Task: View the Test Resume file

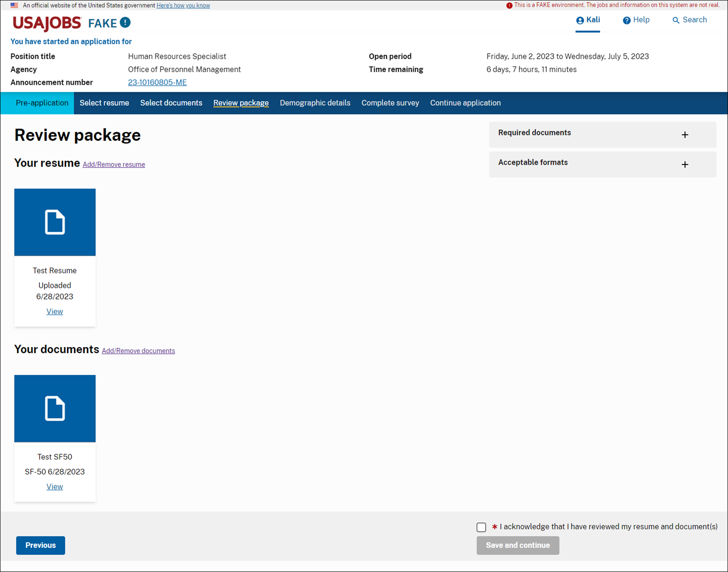Action: pyautogui.click(x=55, y=311)
